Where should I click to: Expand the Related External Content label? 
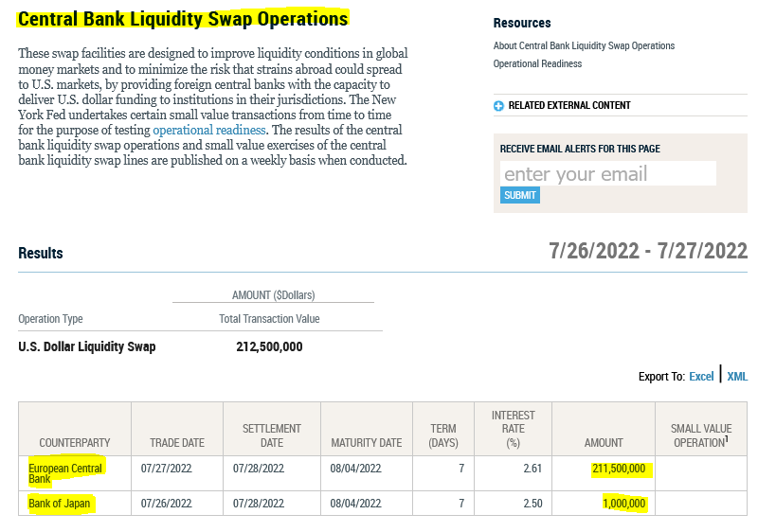569,105
